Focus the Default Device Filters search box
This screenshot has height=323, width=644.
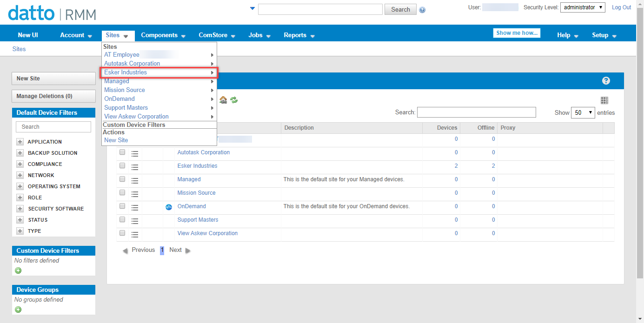pyautogui.click(x=53, y=127)
